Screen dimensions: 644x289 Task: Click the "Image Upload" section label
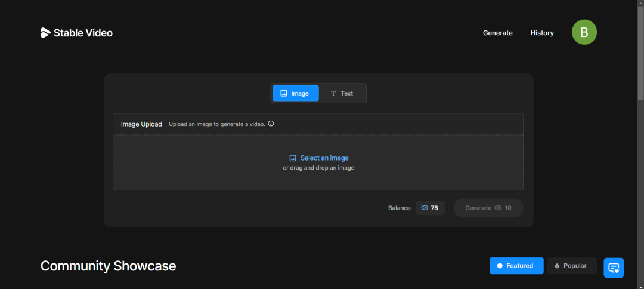[x=141, y=124]
